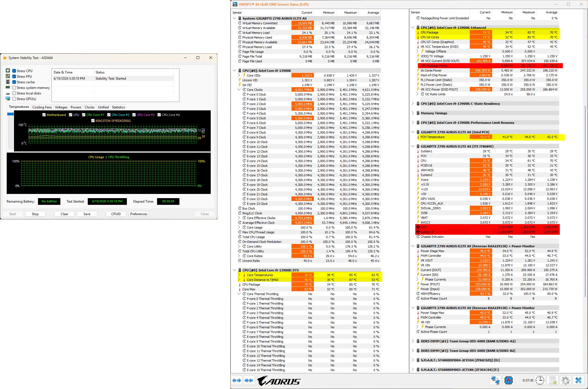The width and height of the screenshot is (588, 389).
Task: Open the Voltages tab
Action: [x=61, y=107]
